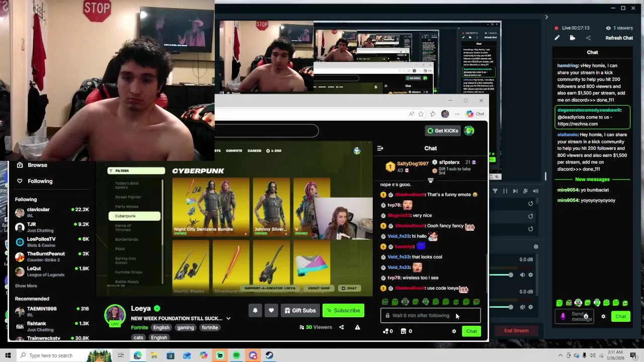
Task: Share Loeya's stream via share icon
Action: tap(341, 327)
